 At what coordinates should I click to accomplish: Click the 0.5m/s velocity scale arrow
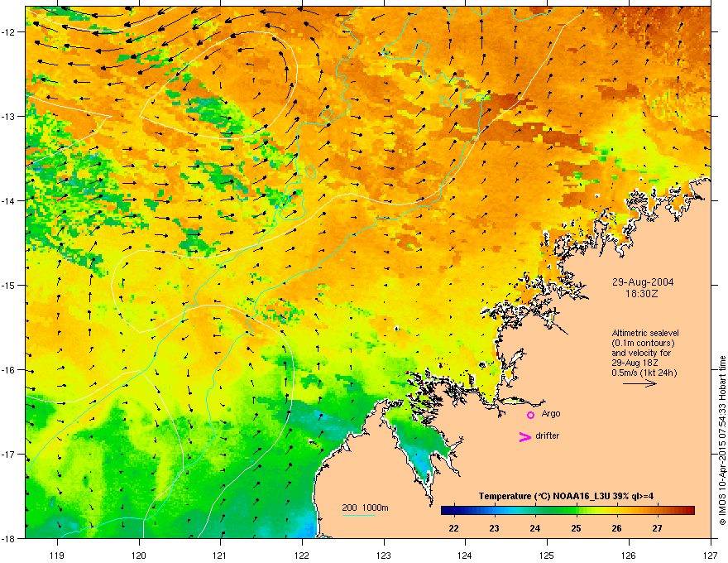(x=639, y=383)
